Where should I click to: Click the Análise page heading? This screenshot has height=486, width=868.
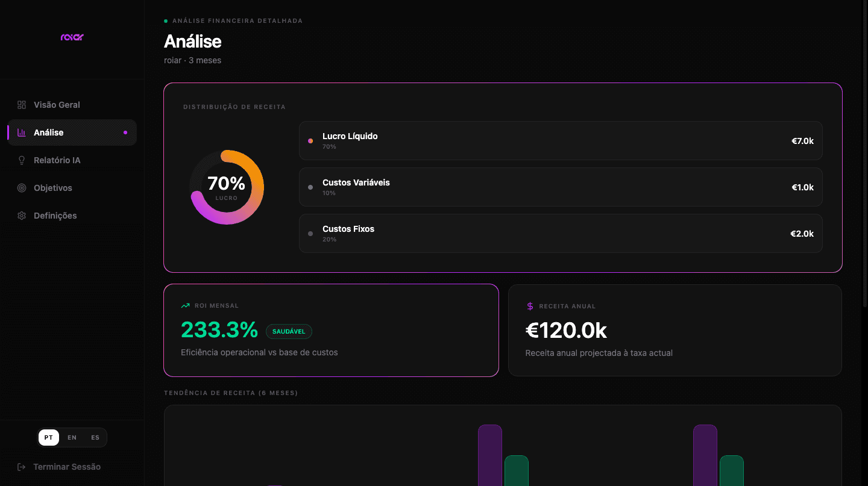click(x=193, y=42)
